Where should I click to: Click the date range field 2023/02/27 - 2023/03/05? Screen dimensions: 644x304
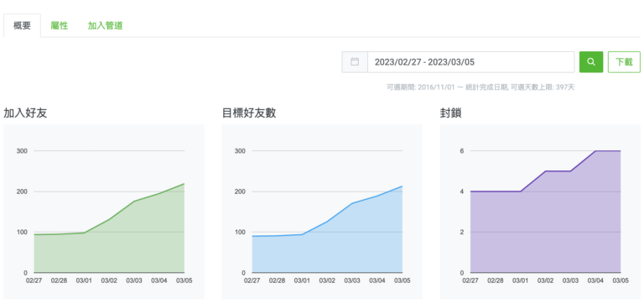click(x=470, y=61)
